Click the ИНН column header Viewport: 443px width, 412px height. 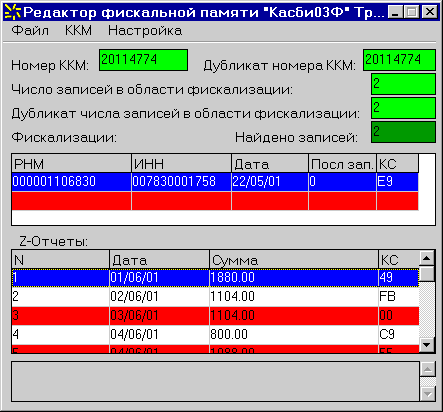pyautogui.click(x=181, y=164)
